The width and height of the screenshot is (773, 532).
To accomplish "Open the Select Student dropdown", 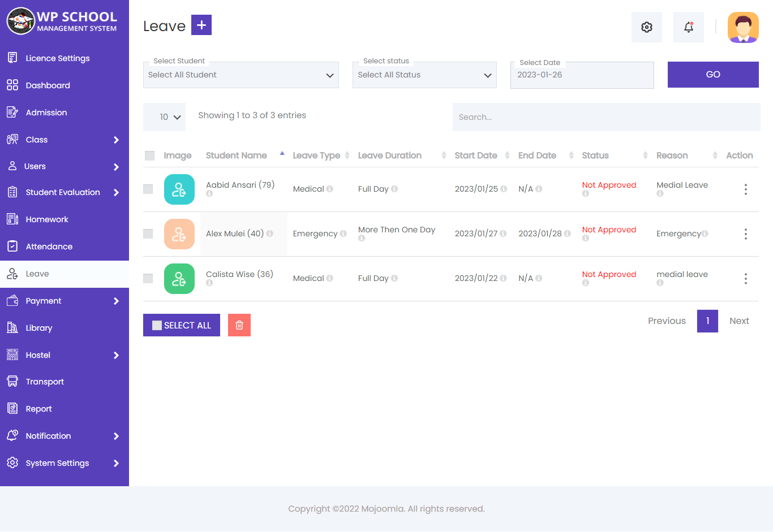I will tap(241, 75).
